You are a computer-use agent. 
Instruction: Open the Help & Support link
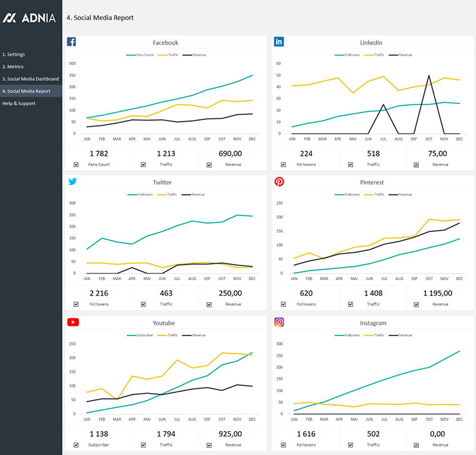click(19, 103)
